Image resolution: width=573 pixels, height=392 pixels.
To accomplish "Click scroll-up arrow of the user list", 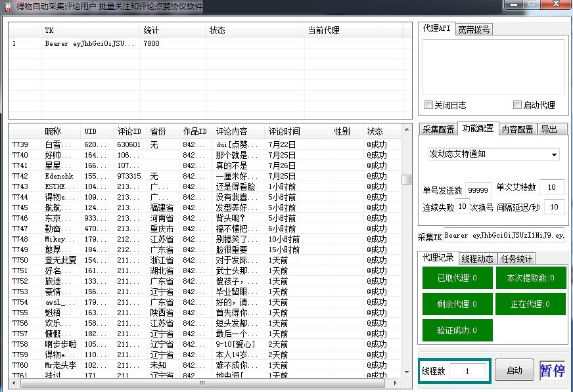I will [x=407, y=130].
